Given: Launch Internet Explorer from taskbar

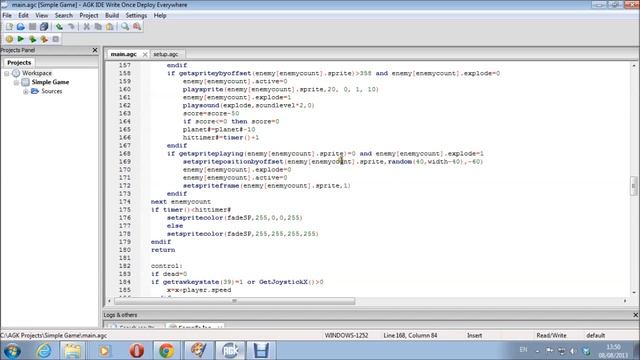Looking at the screenshot, I should (x=44, y=351).
